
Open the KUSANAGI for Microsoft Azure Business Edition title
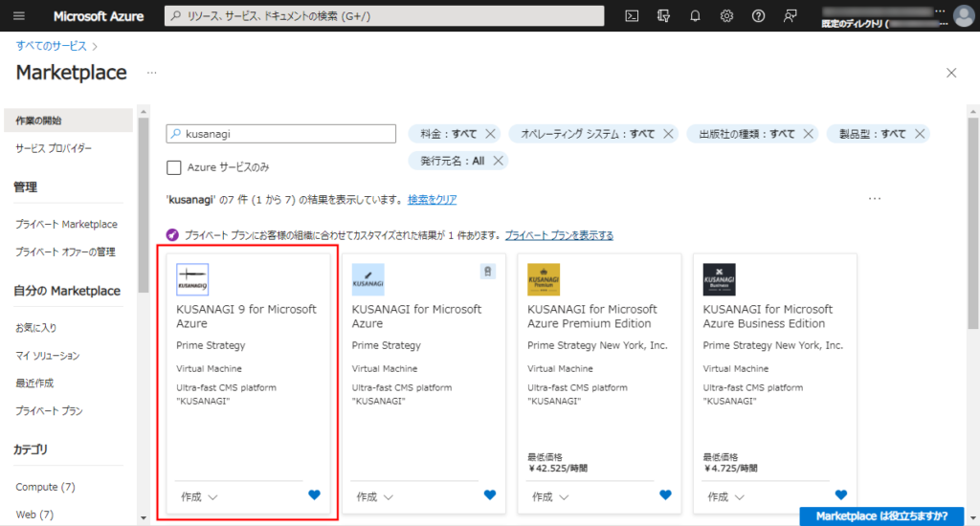point(768,317)
